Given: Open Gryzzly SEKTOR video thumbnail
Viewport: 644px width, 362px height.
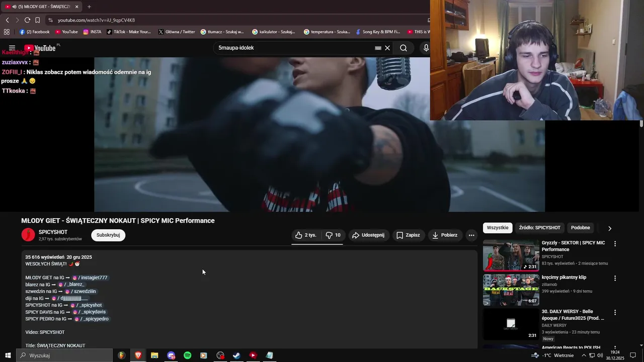Looking at the screenshot, I should tap(511, 255).
